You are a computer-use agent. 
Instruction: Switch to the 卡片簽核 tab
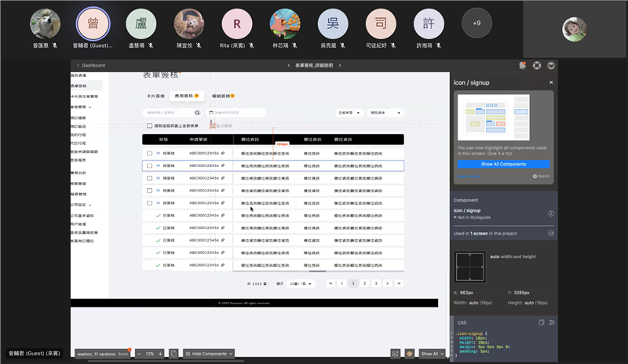pyautogui.click(x=156, y=96)
